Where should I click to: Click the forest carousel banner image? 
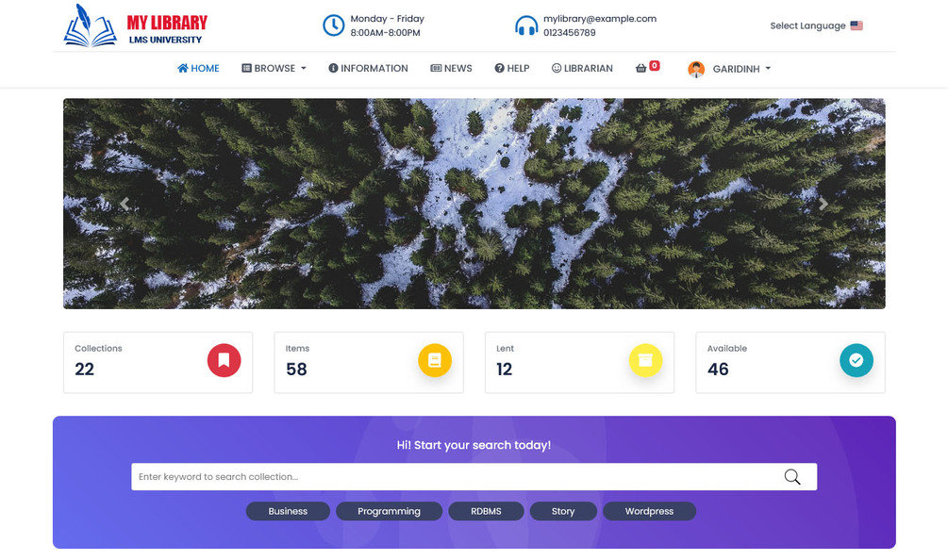pyautogui.click(x=474, y=204)
